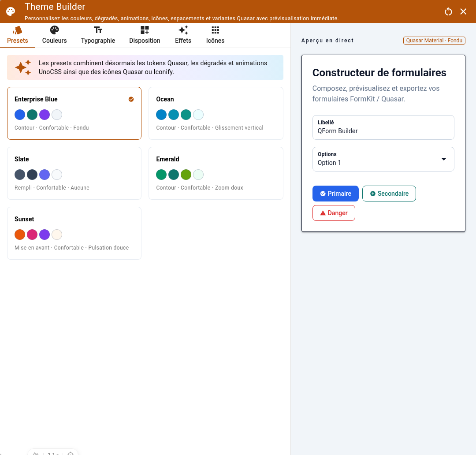Screen dimensions: 476x455
Task: Click the Options dropdown arrow
Action: (x=443, y=159)
